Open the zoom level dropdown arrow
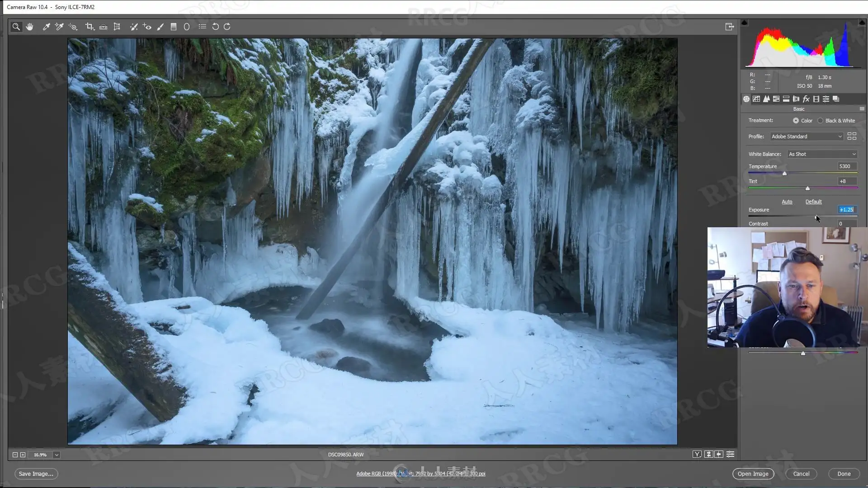This screenshot has height=488, width=868. [57, 455]
